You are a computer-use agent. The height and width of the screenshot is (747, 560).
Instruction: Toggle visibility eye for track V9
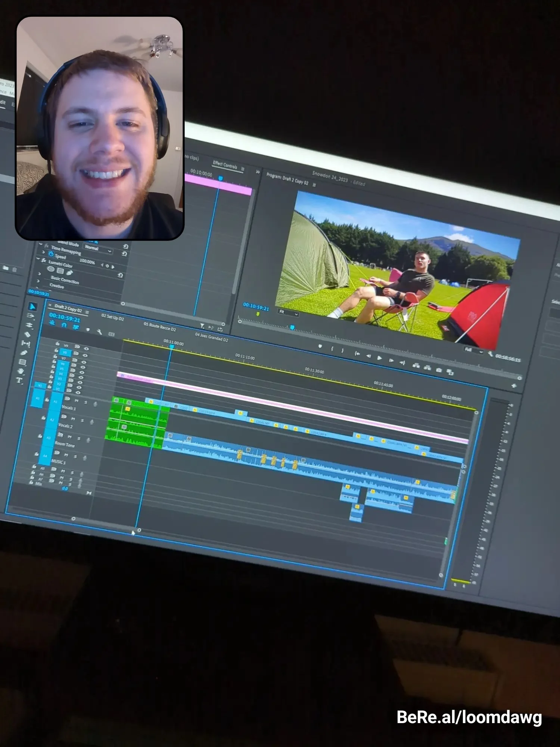coord(86,348)
